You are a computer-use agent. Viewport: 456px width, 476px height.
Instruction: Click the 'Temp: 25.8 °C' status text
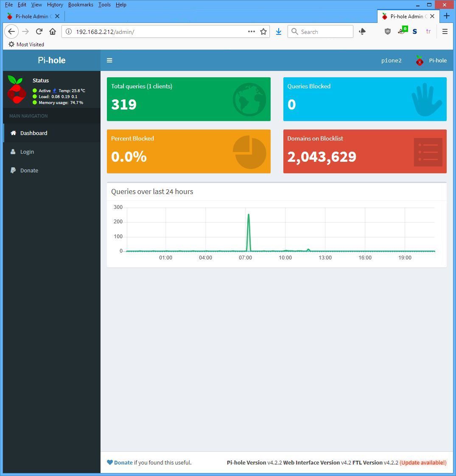(72, 90)
